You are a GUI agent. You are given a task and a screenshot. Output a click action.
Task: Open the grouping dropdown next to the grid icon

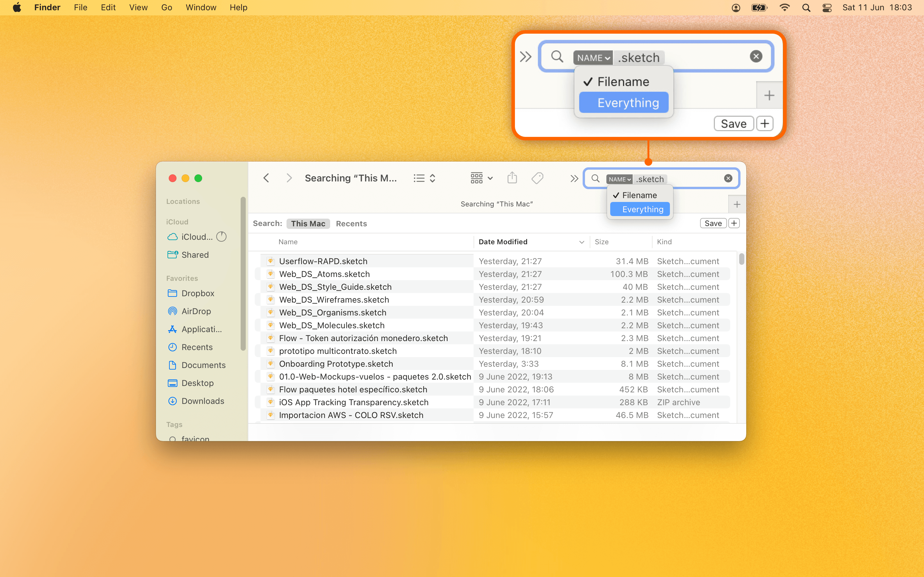point(490,178)
